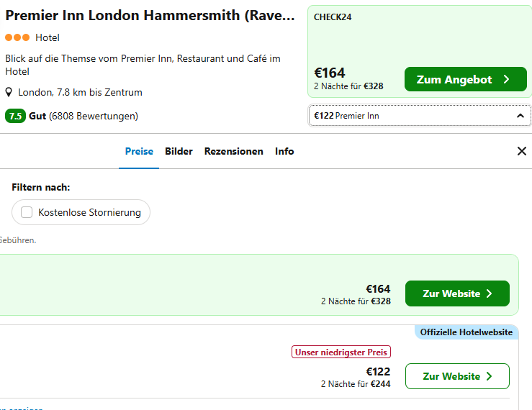Image resolution: width=532 pixels, height=410 pixels.
Task: Click the Unser niedrigster Preis badge
Action: click(341, 352)
